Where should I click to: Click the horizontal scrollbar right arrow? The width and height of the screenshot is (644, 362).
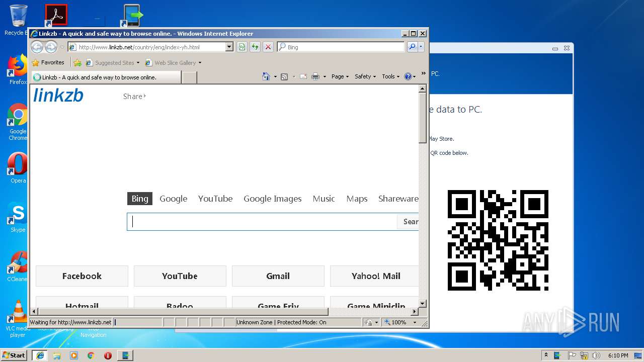[415, 312]
